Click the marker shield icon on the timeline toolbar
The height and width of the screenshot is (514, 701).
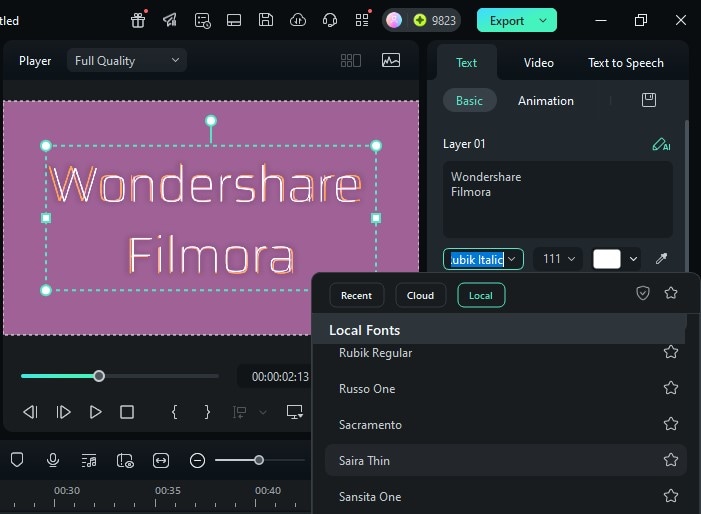click(x=17, y=460)
